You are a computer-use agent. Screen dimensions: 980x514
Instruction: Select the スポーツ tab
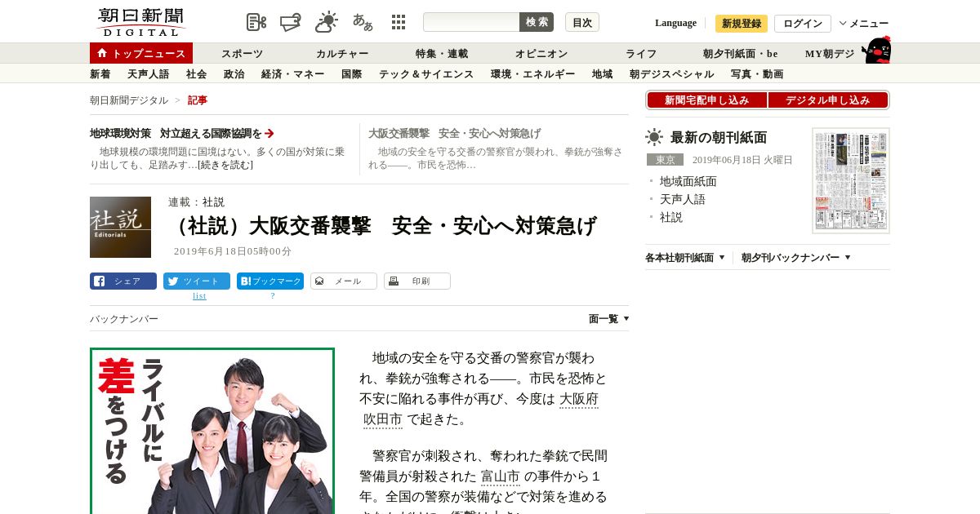(x=243, y=54)
